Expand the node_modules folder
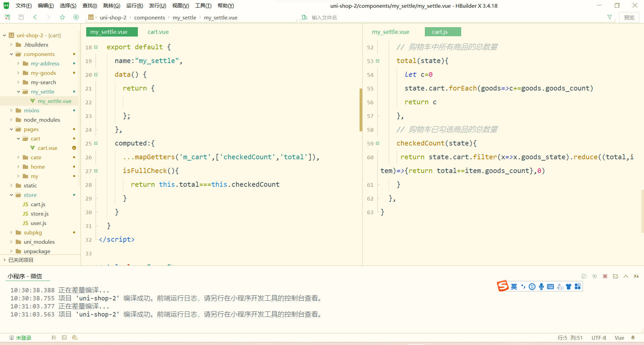The width and height of the screenshot is (644, 345). coord(11,120)
